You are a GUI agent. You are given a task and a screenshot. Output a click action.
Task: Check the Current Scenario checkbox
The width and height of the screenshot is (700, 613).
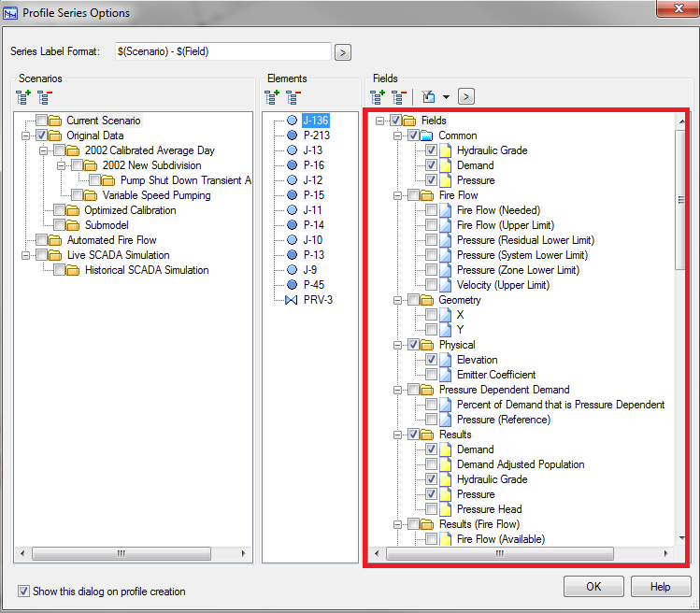[41, 121]
